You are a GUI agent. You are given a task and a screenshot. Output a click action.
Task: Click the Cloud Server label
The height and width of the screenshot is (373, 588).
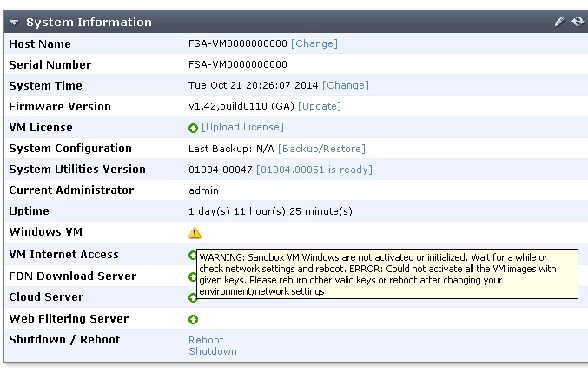[x=46, y=296]
